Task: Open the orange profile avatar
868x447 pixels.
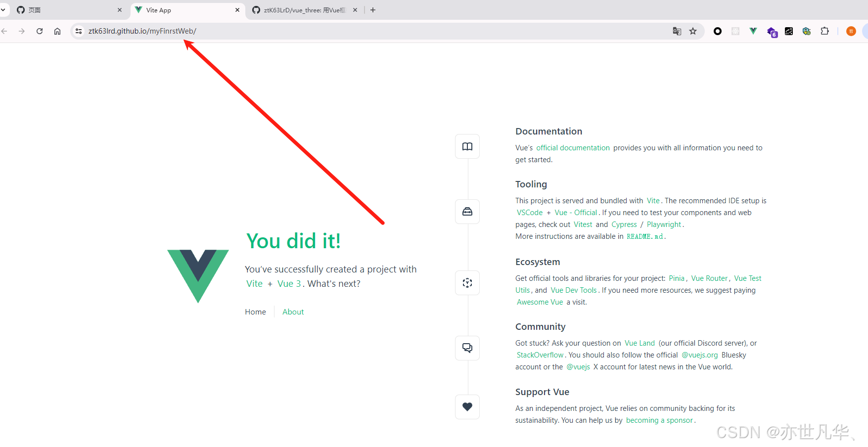Action: pyautogui.click(x=851, y=31)
